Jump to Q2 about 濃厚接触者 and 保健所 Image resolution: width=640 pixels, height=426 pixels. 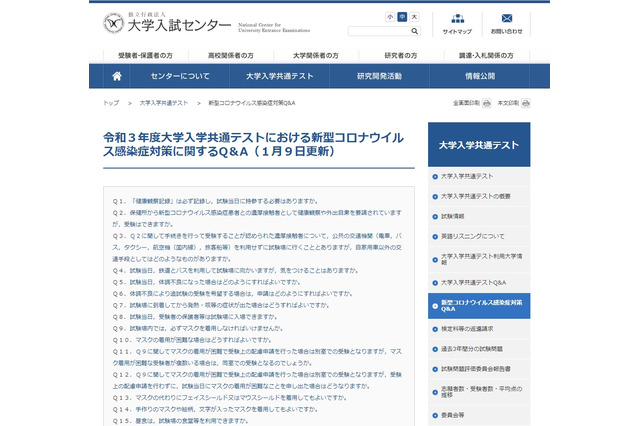[257, 218]
